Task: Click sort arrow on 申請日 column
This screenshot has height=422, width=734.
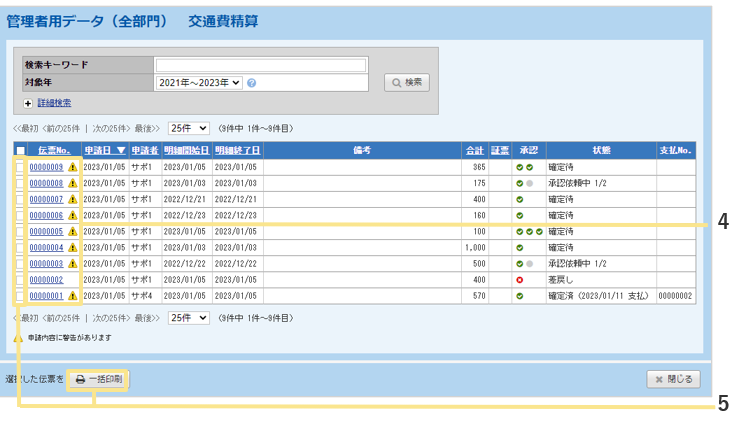Action: pyautogui.click(x=121, y=151)
